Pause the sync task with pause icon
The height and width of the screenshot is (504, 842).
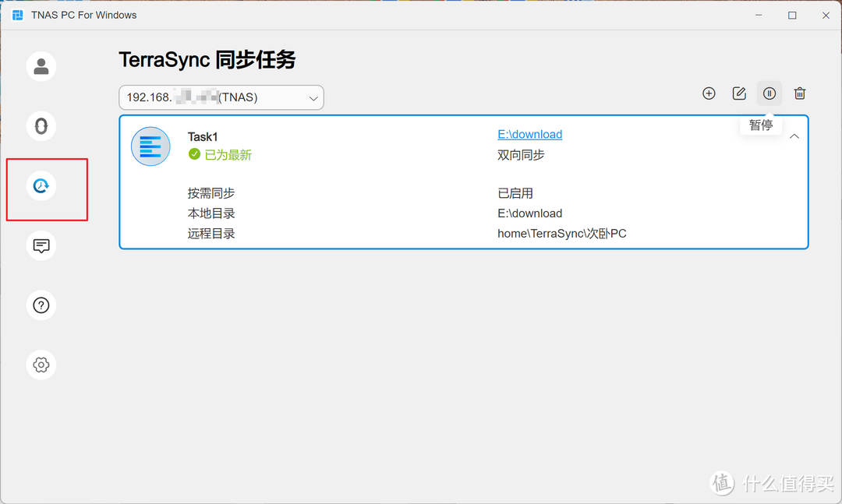pyautogui.click(x=769, y=93)
